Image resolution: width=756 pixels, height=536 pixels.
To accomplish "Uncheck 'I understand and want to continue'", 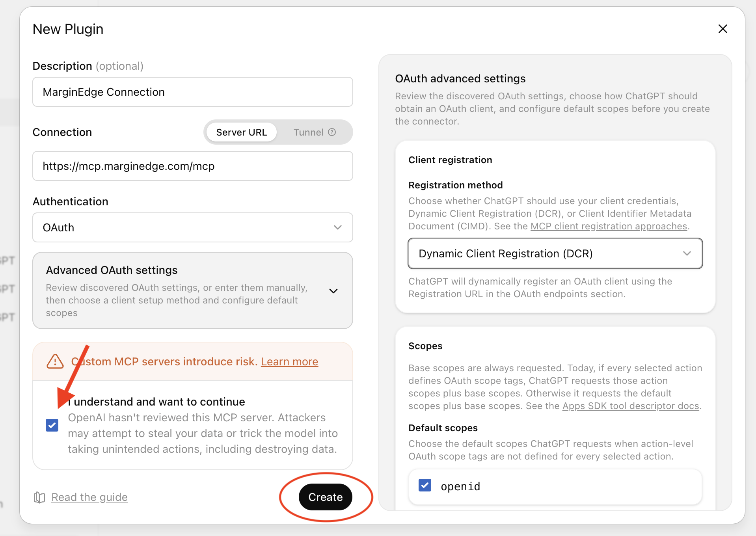I will point(52,425).
